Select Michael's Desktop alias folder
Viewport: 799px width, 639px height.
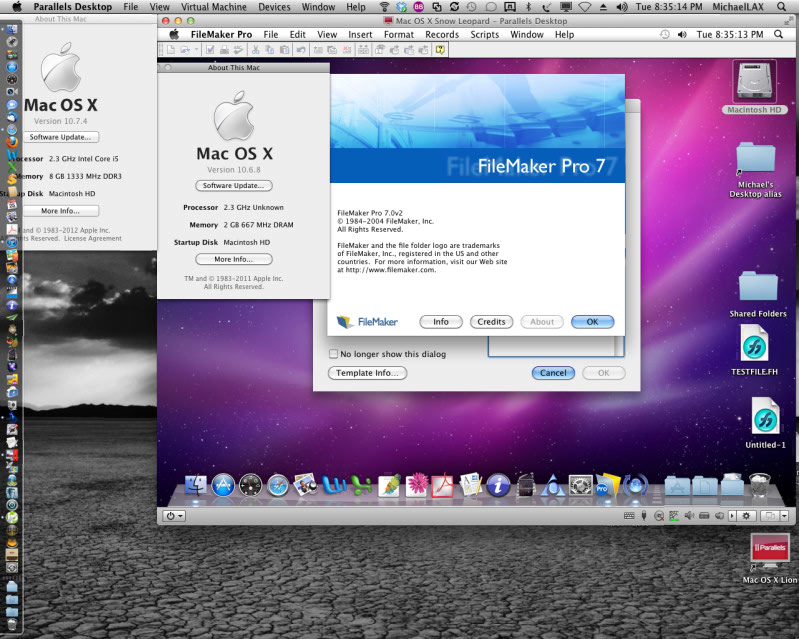click(x=755, y=170)
